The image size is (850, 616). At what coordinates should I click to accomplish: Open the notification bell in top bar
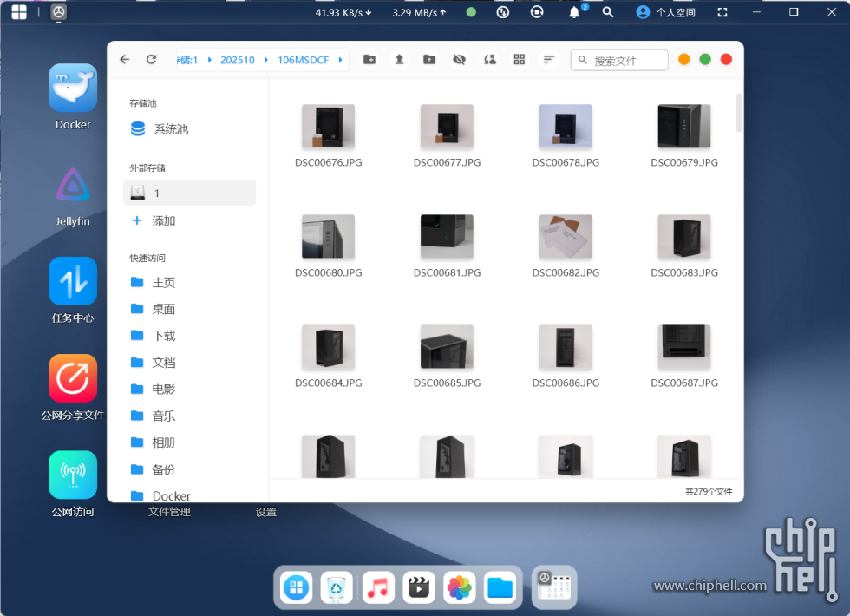(574, 12)
